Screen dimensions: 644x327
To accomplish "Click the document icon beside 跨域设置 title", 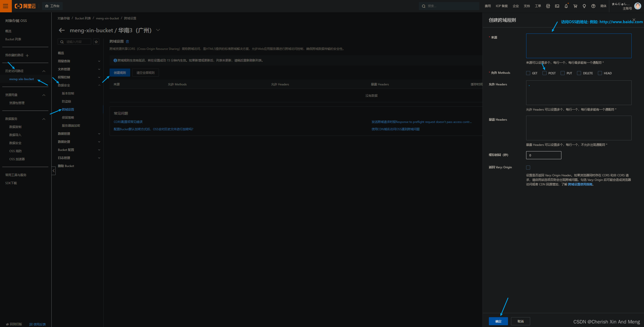I will pos(127,42).
